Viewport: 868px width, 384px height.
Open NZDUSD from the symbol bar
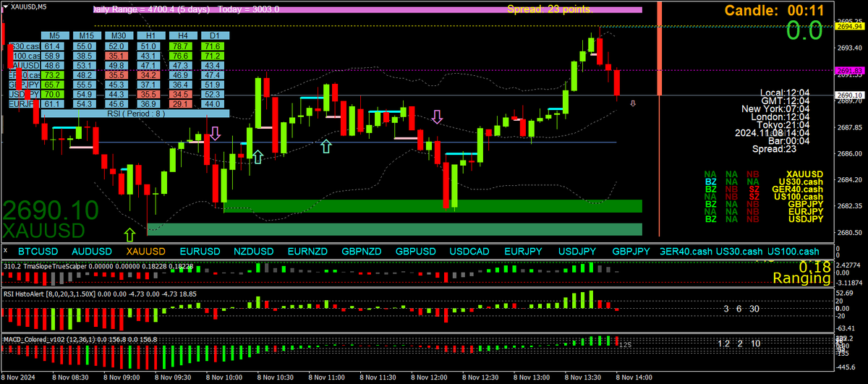point(253,251)
